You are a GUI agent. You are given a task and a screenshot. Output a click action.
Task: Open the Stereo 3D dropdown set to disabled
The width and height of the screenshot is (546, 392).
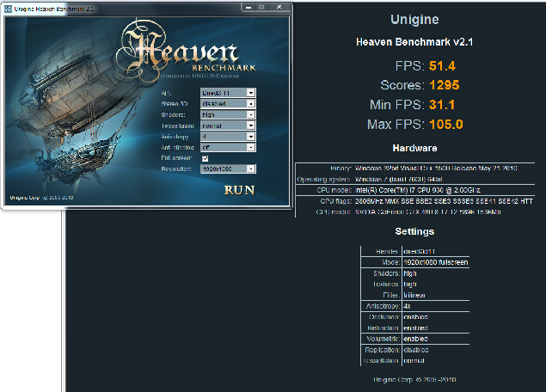tap(228, 104)
